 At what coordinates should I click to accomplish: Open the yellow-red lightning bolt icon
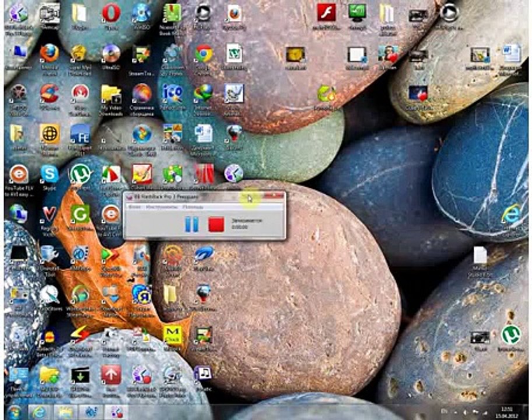tap(80, 334)
